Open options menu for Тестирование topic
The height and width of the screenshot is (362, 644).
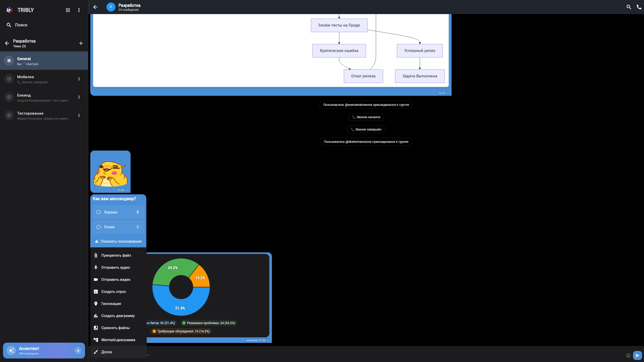(79, 115)
